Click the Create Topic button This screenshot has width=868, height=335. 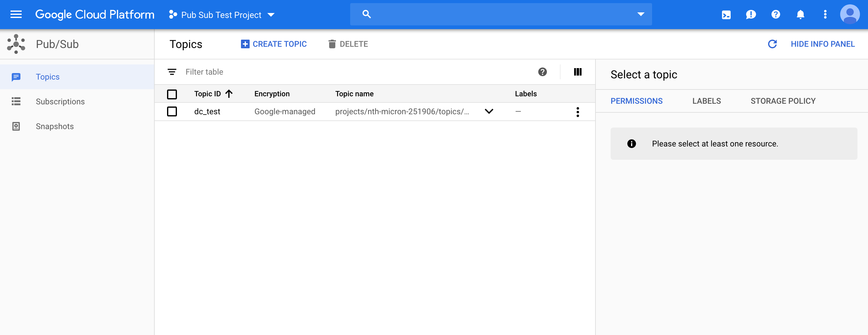pyautogui.click(x=273, y=44)
